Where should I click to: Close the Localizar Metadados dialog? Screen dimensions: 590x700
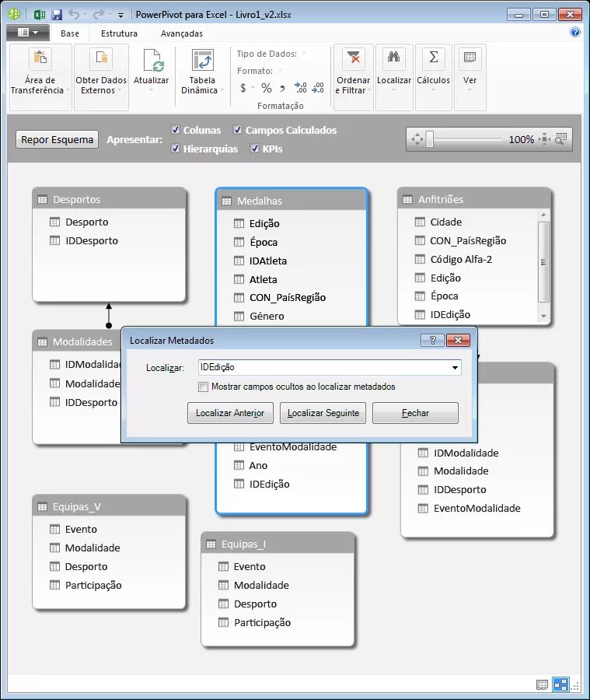458,340
